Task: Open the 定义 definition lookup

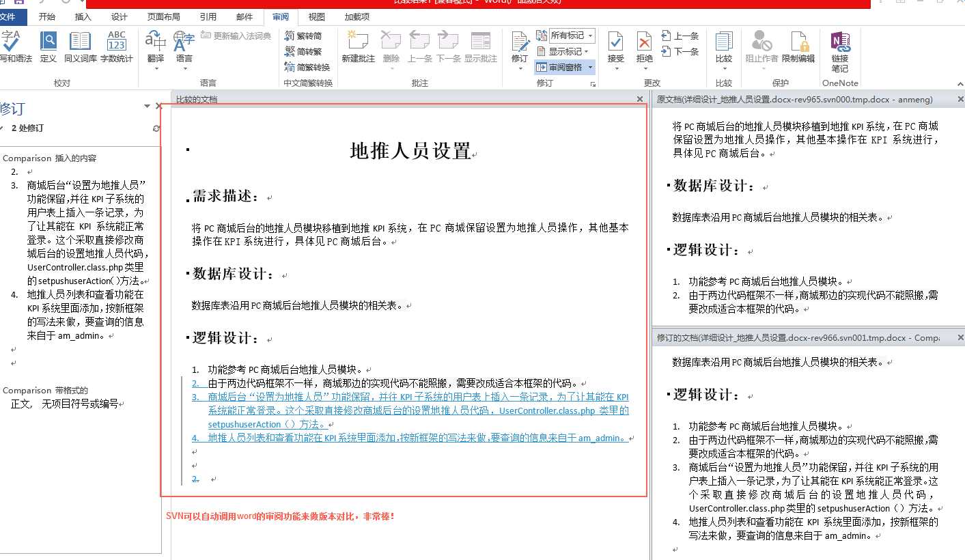Action: (x=48, y=47)
